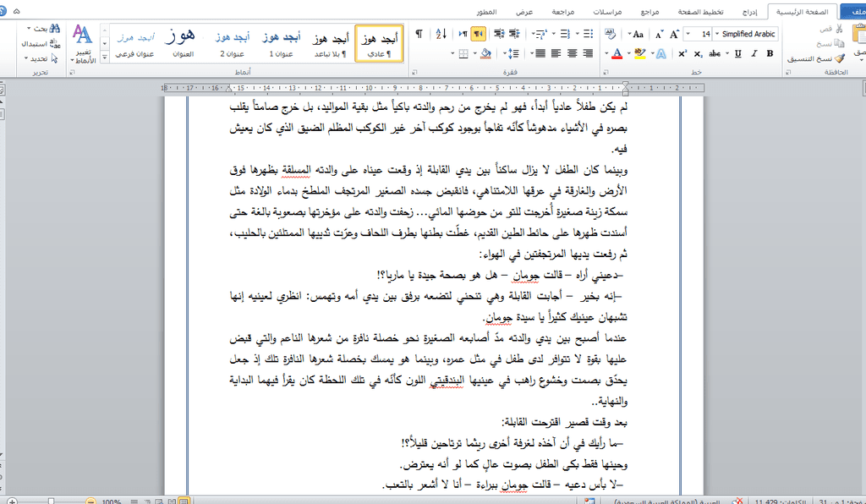Sort text with A-Z icon

click(441, 34)
